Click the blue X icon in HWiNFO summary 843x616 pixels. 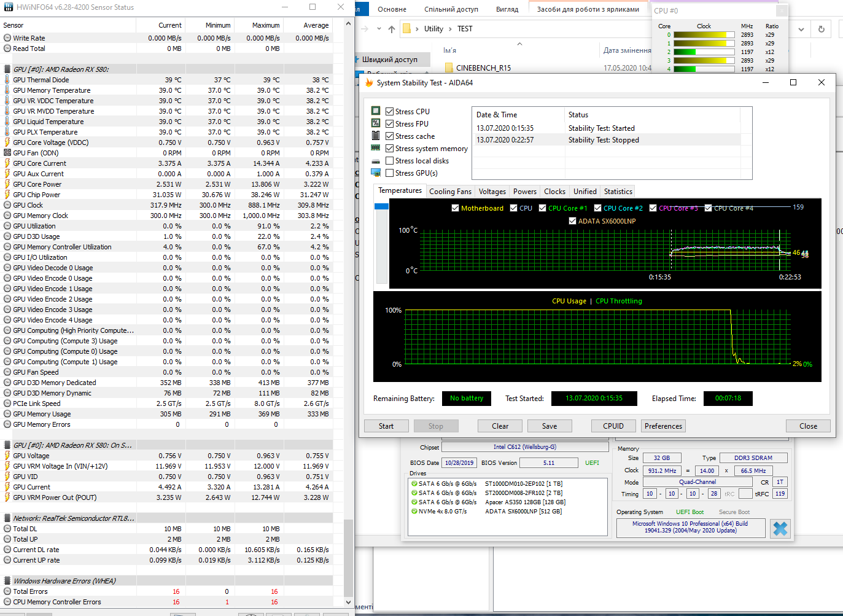[x=780, y=529]
